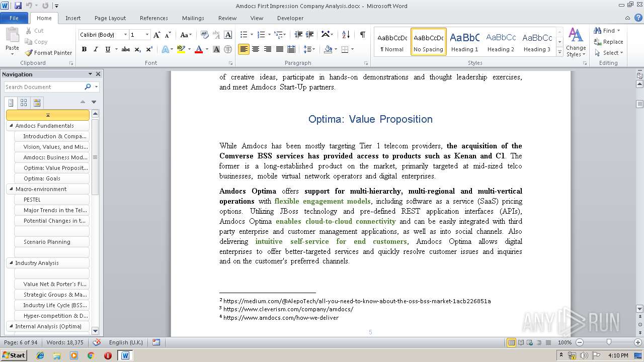This screenshot has height=362, width=644.
Task: Switch to Insert tab
Action: (x=73, y=18)
